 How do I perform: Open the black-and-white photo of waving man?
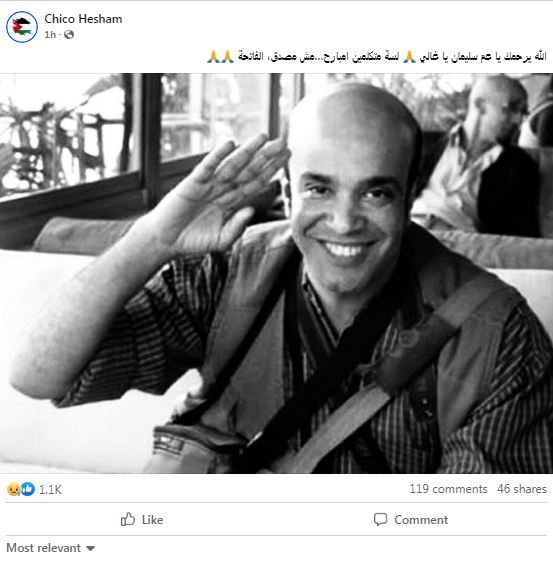click(276, 273)
